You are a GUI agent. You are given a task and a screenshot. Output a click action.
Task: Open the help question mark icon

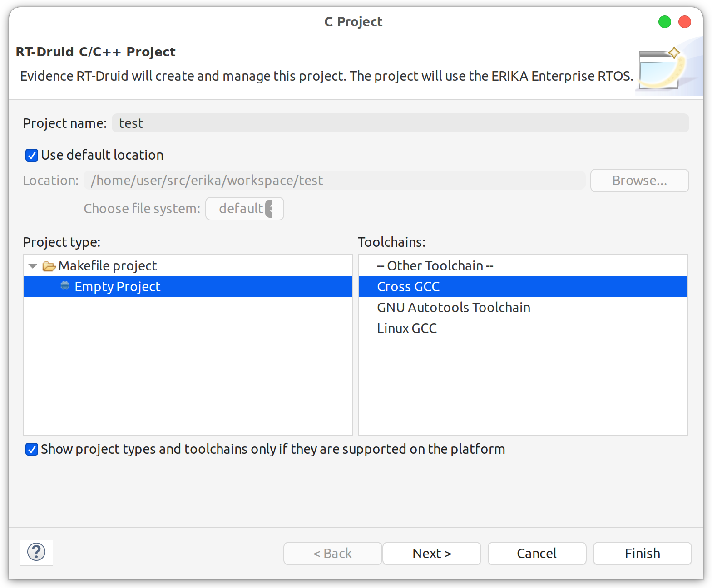36,552
